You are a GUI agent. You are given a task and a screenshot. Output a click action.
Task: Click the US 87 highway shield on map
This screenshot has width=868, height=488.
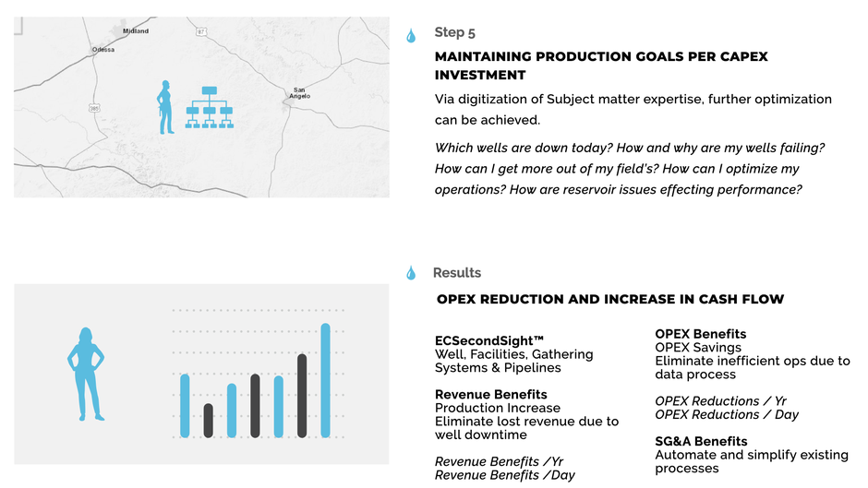(x=201, y=32)
